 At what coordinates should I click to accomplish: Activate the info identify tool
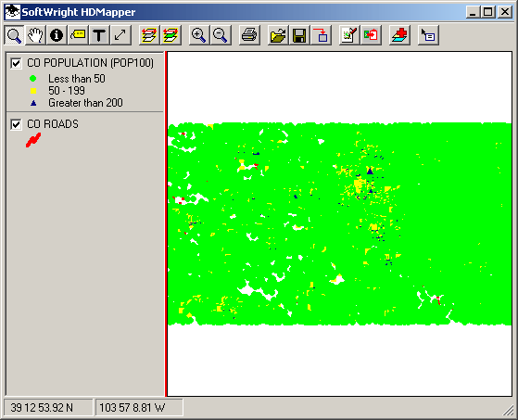(57, 35)
